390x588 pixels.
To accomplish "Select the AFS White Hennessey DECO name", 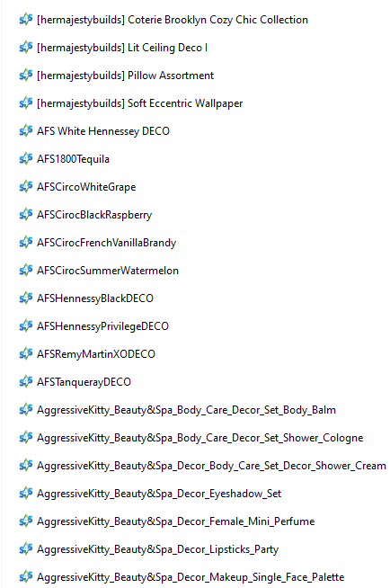I will [x=103, y=131].
